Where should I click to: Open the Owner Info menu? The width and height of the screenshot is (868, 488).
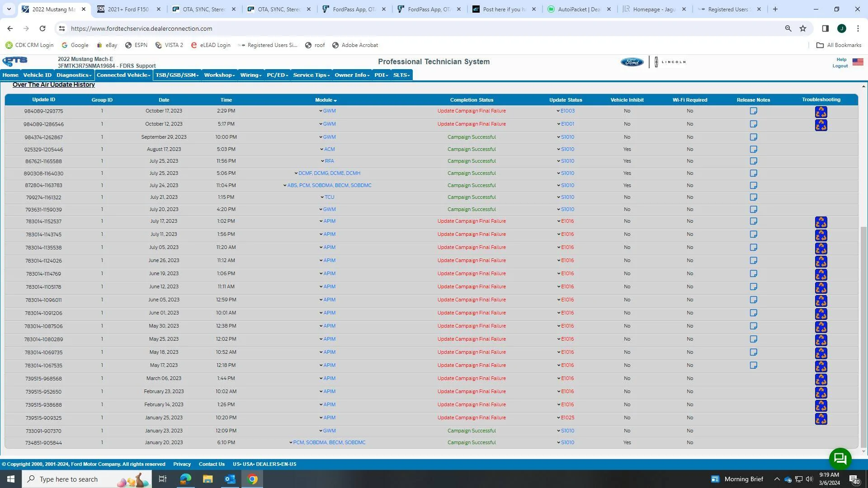coord(352,75)
